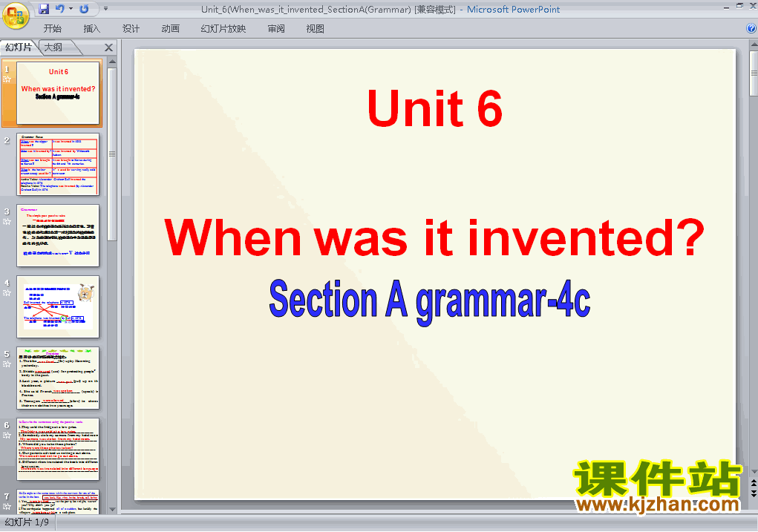This screenshot has height=532, width=758.
Task: Customize the Quick Access Toolbar dropdown
Action: coord(105,9)
